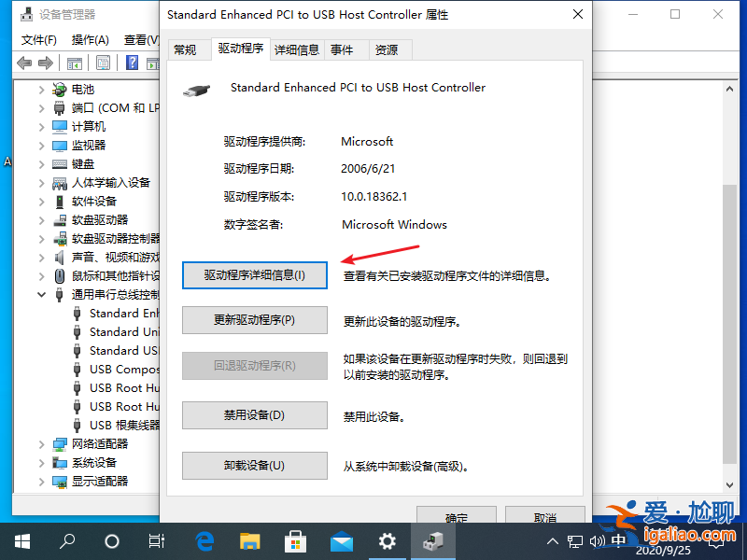Open the 操作(A) menu
The image size is (747, 560).
pyautogui.click(x=90, y=39)
